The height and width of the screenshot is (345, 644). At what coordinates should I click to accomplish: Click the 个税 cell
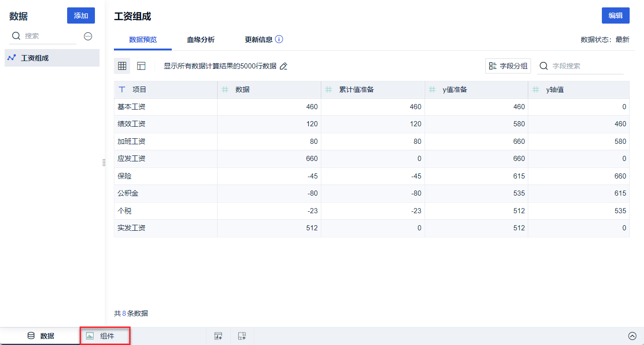(166, 211)
